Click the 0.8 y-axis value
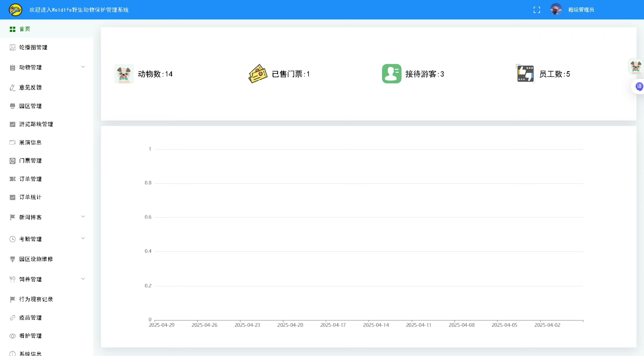This screenshot has height=356, width=644. (148, 183)
